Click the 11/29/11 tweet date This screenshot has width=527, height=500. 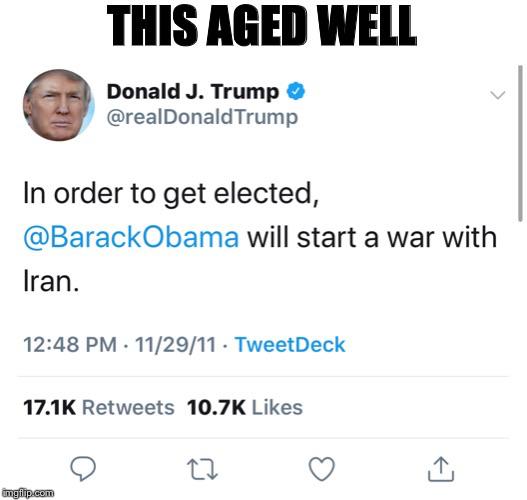click(175, 345)
